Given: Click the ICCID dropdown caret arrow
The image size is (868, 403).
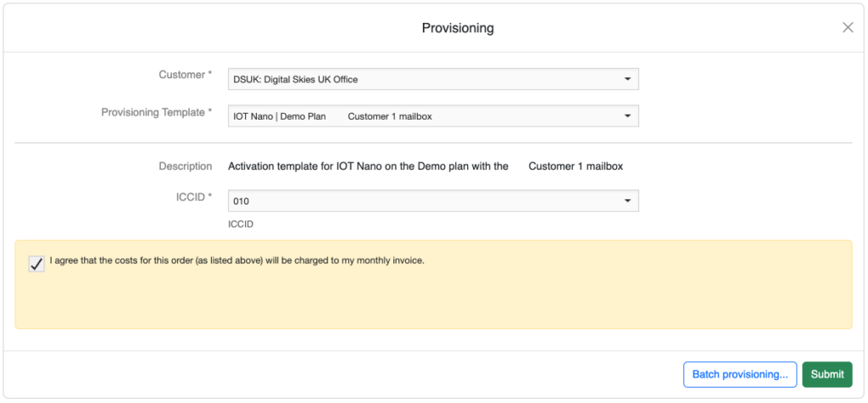Looking at the screenshot, I should 627,200.
